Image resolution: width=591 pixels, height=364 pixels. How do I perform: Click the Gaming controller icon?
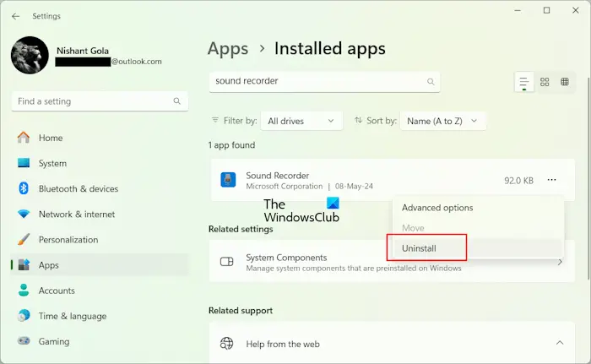coord(24,341)
